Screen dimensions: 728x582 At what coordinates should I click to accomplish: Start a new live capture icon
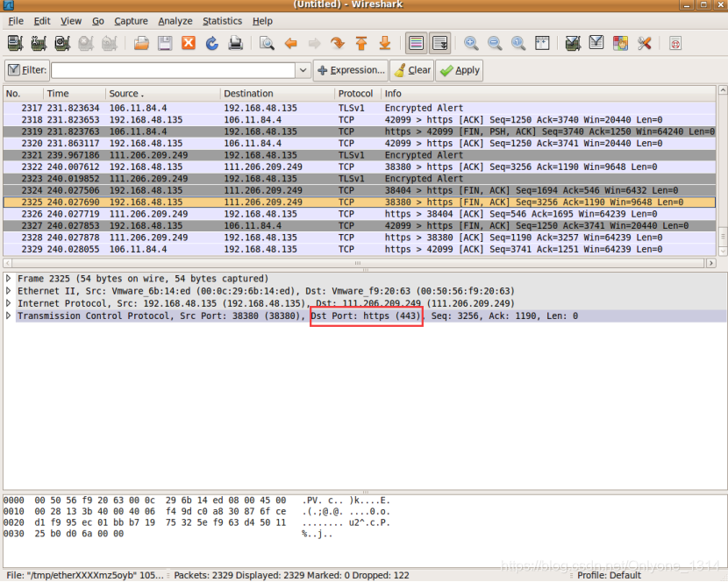pos(62,43)
